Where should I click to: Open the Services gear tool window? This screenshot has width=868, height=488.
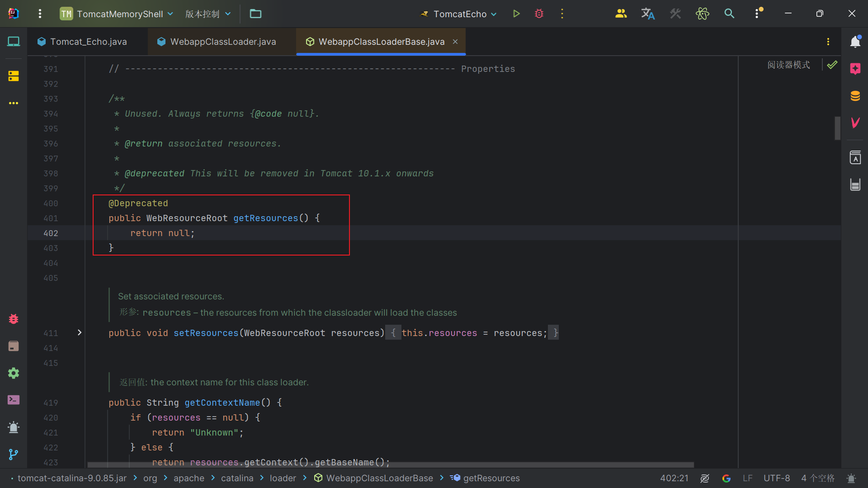(x=14, y=373)
